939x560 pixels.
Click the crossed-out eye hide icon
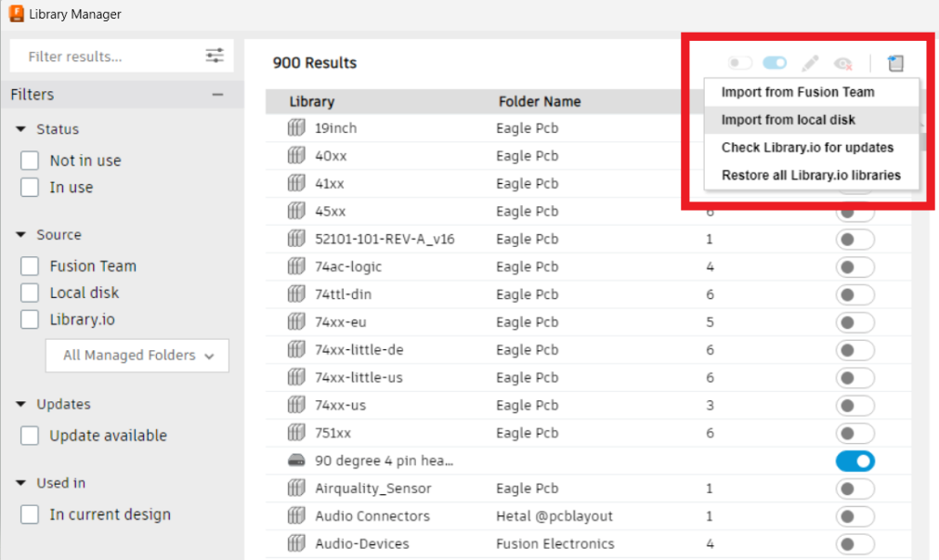pos(843,63)
